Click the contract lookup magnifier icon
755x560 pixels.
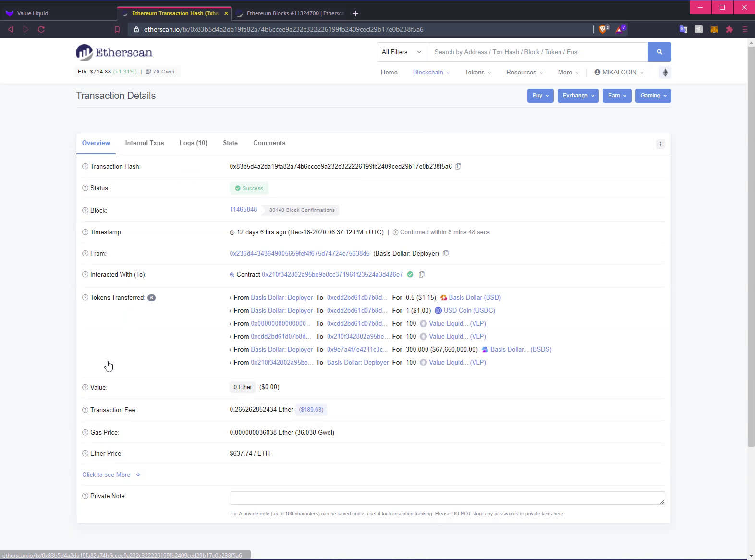point(232,275)
